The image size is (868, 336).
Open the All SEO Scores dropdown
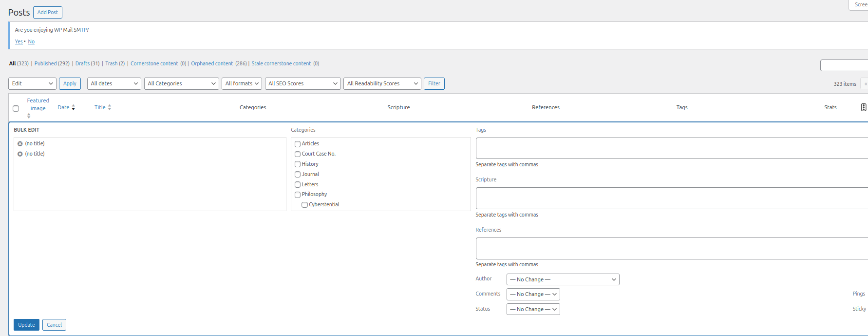pyautogui.click(x=303, y=84)
